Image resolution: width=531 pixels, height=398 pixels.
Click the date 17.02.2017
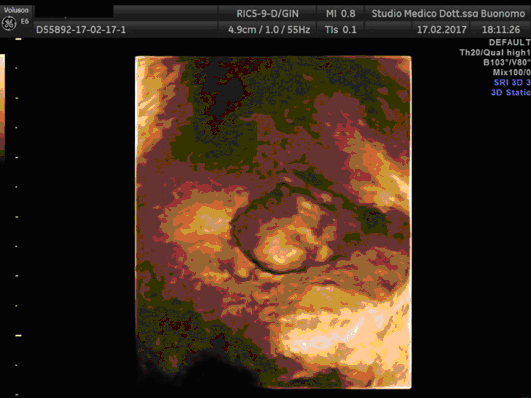pos(442,30)
